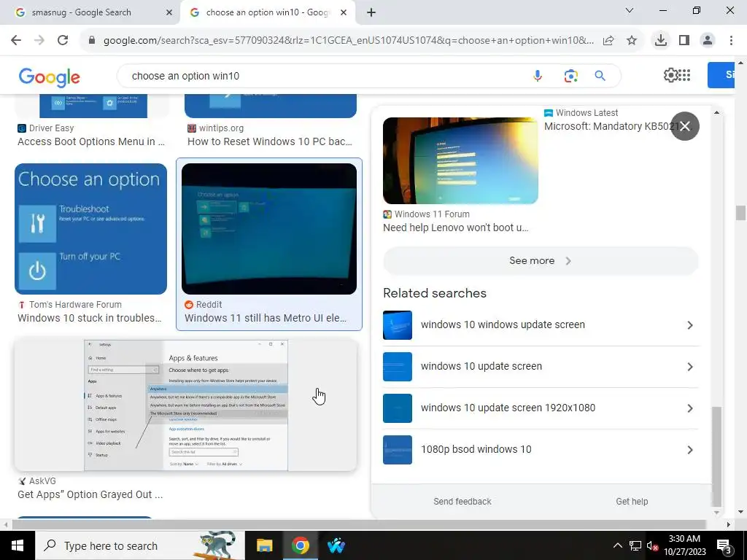The width and height of the screenshot is (747, 560).
Task: Select the choose an option win10 tab
Action: tap(268, 12)
